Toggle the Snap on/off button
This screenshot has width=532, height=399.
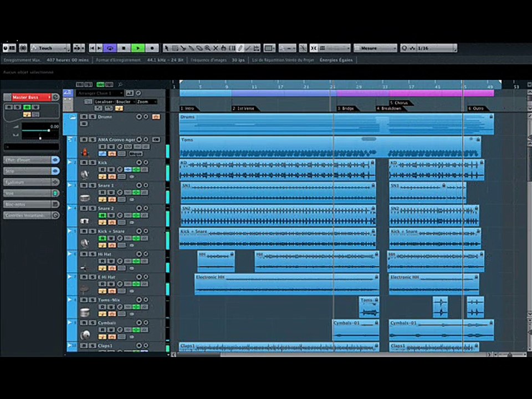314,48
